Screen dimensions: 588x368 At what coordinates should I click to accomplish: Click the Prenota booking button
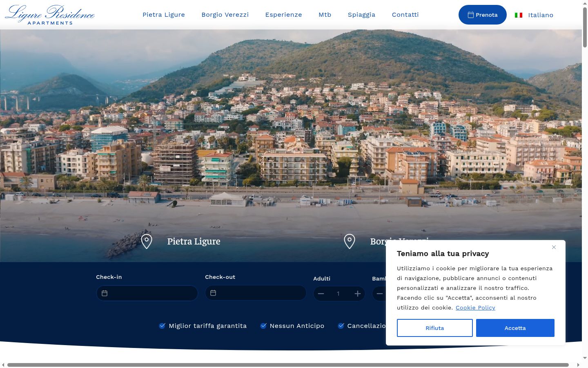pyautogui.click(x=483, y=15)
